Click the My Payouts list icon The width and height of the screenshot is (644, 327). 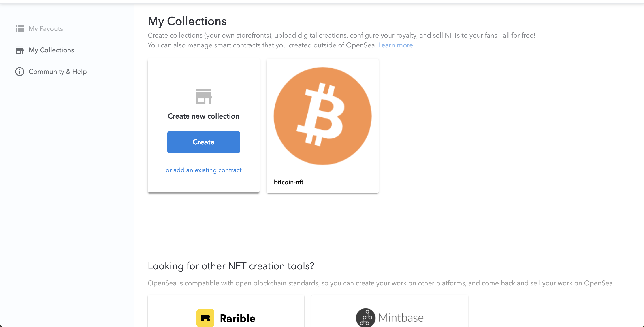pyautogui.click(x=19, y=29)
